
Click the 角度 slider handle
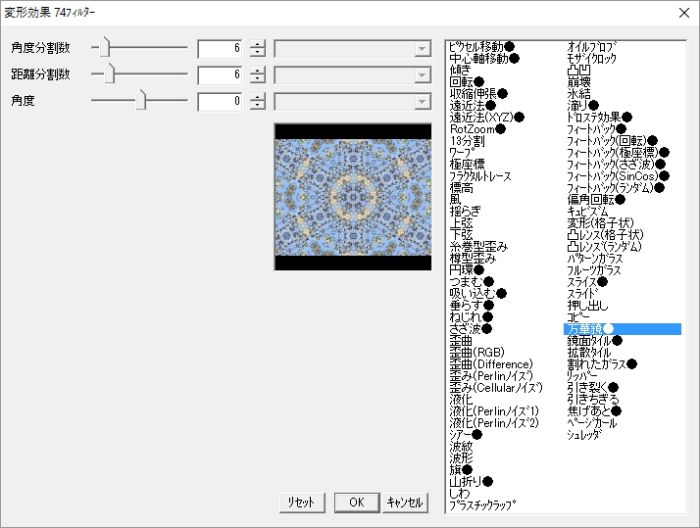pyautogui.click(x=142, y=100)
